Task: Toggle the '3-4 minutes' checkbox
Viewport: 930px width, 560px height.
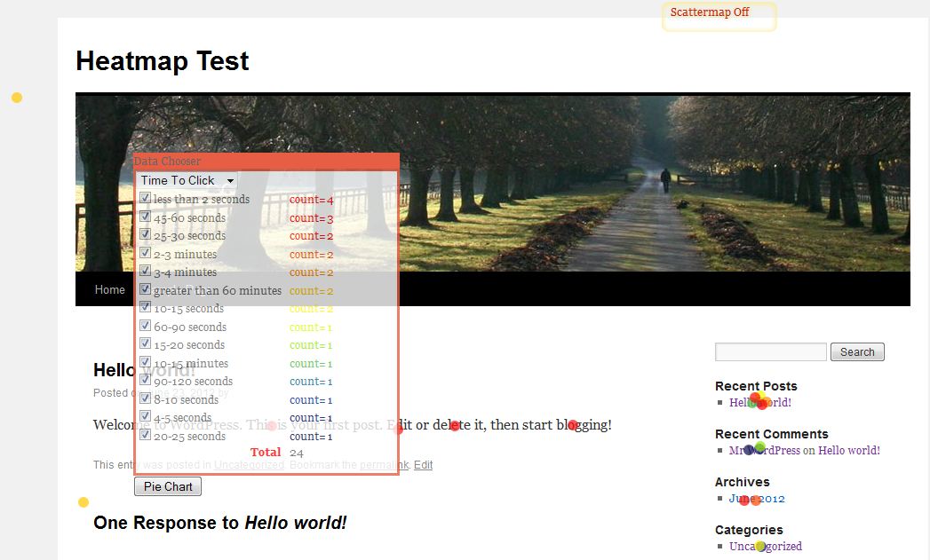Action: [145, 271]
